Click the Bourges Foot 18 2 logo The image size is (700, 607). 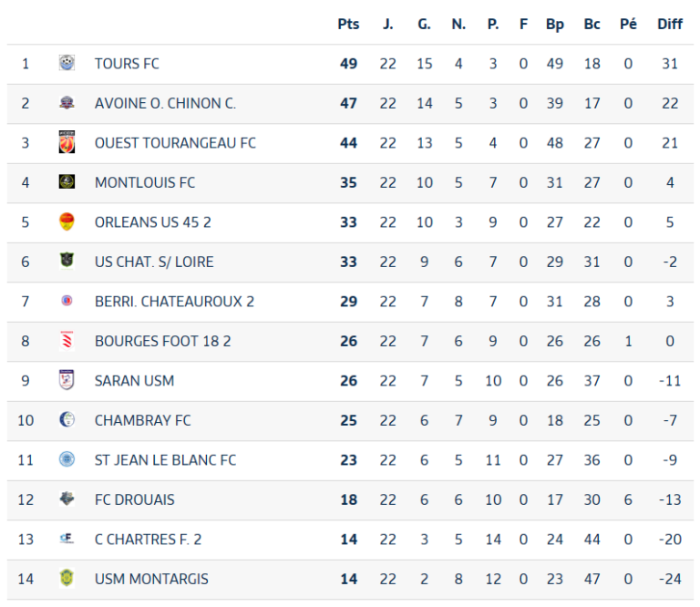pos(67,341)
